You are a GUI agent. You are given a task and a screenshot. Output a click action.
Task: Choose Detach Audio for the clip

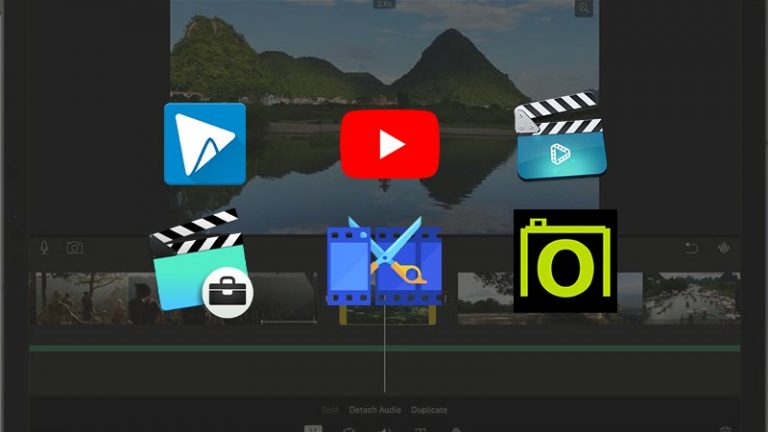[x=375, y=410]
